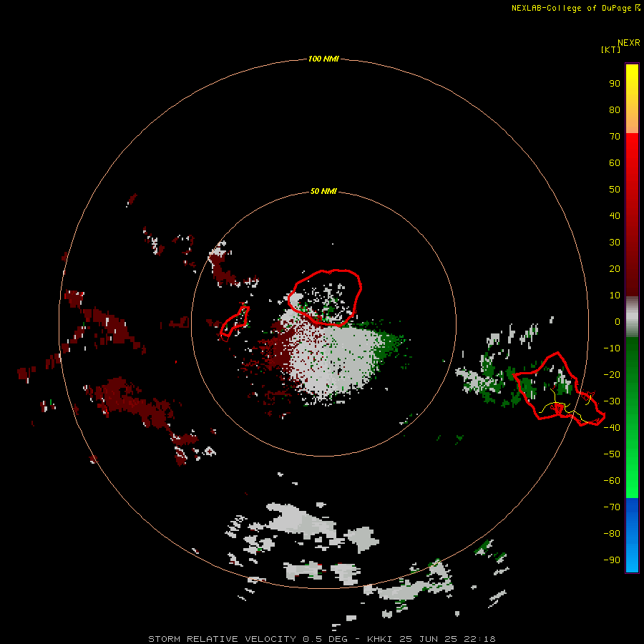The image size is (644, 644).
Task: Click the yellow road lines inside the east polygon
Action: point(567,406)
